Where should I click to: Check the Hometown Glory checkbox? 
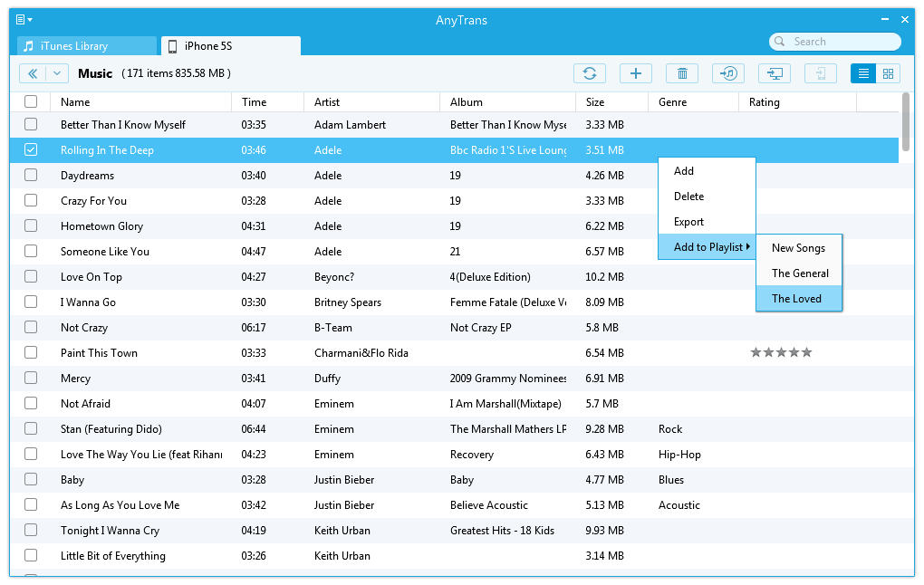pos(31,225)
